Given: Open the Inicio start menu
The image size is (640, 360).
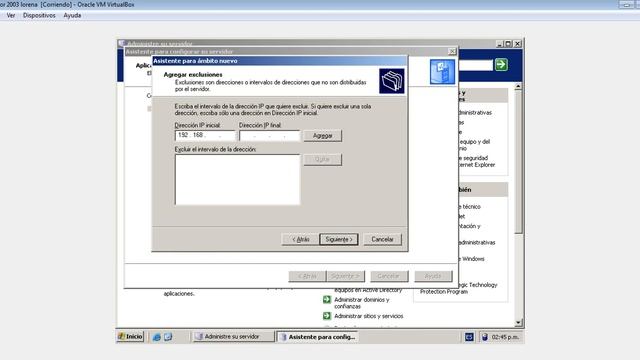Looking at the screenshot, I should (130, 337).
